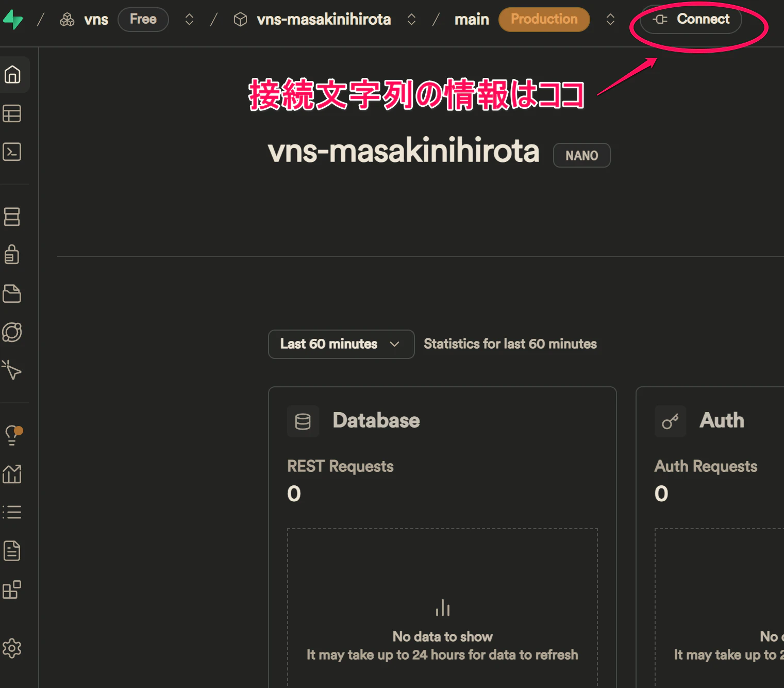The width and height of the screenshot is (784, 688).
Task: Click the Supabase logo icon
Action: 13,20
